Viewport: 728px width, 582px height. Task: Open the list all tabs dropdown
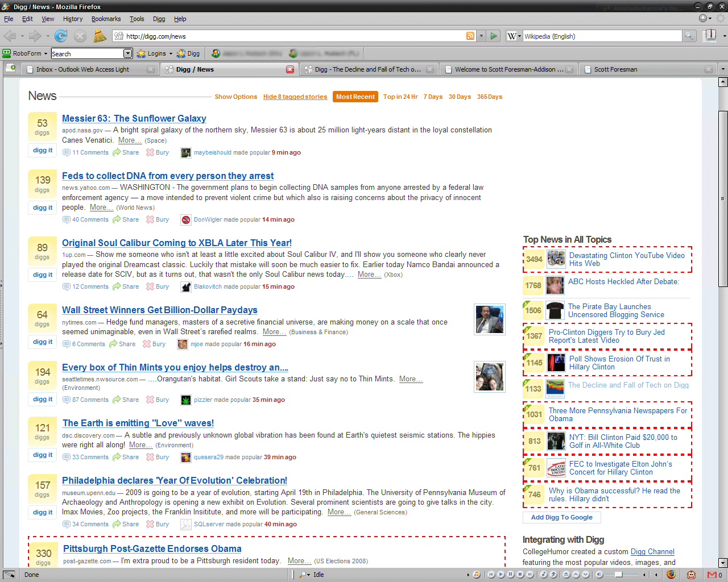pos(722,69)
